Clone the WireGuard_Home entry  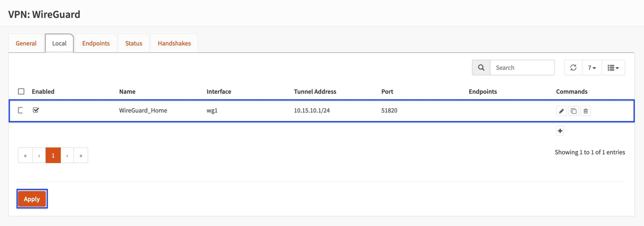point(574,111)
